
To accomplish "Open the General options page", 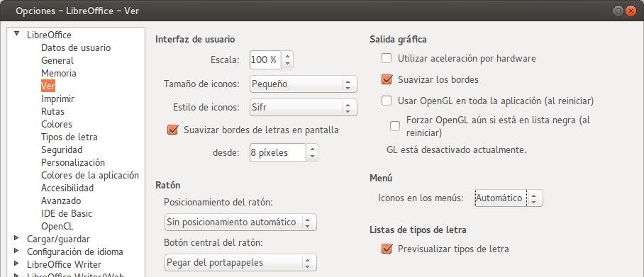I will (57, 60).
